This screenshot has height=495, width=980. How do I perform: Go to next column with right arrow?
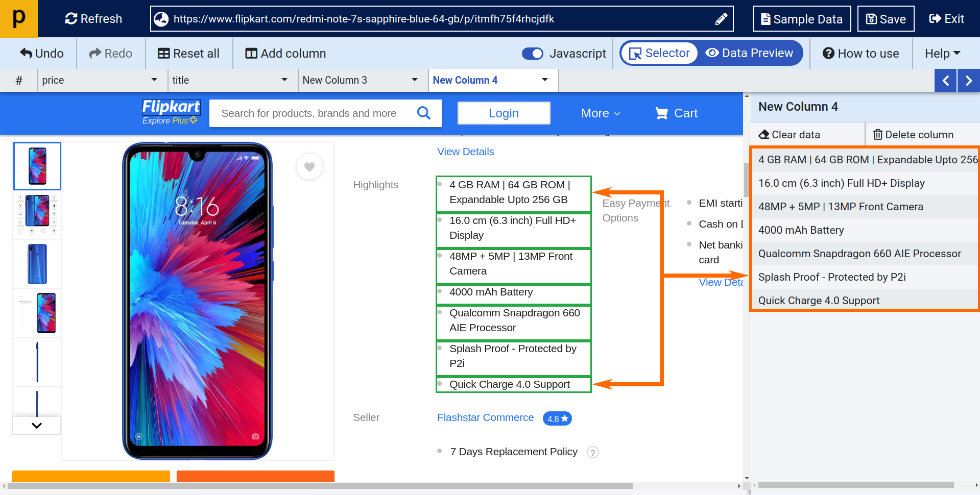point(968,81)
